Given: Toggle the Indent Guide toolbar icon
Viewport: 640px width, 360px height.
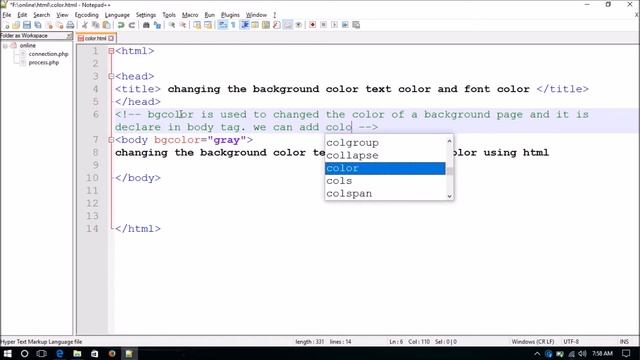Looking at the screenshot, I should (245, 25).
